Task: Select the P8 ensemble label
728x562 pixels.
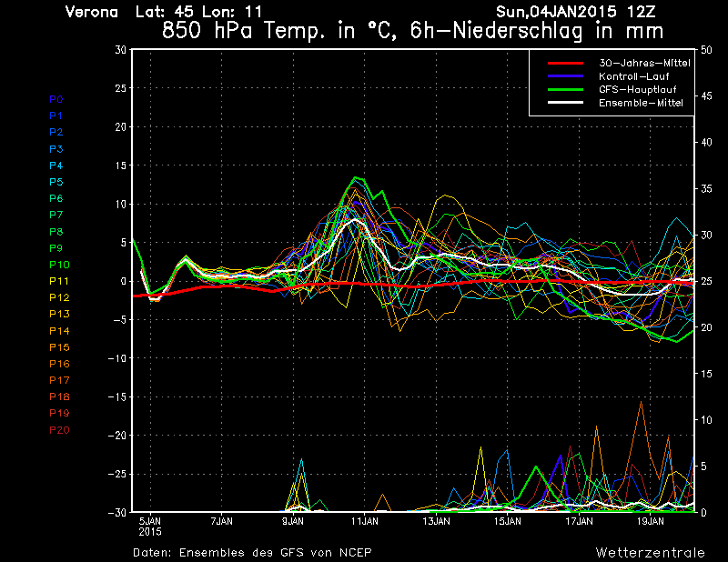Action: tap(56, 232)
